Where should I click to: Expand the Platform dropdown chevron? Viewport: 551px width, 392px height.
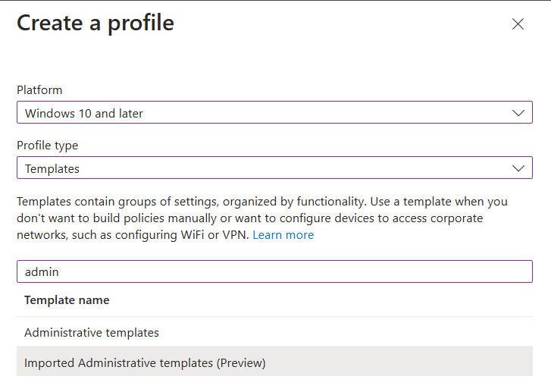pos(518,113)
